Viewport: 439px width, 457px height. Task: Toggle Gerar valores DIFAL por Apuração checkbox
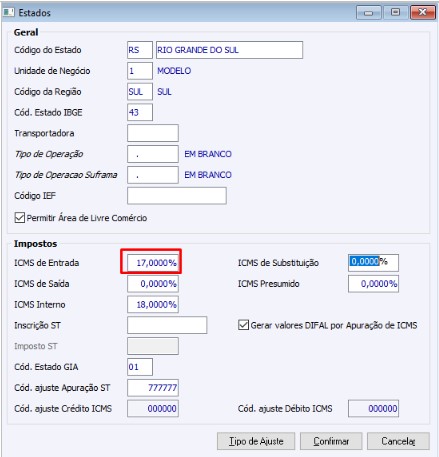coord(243,325)
